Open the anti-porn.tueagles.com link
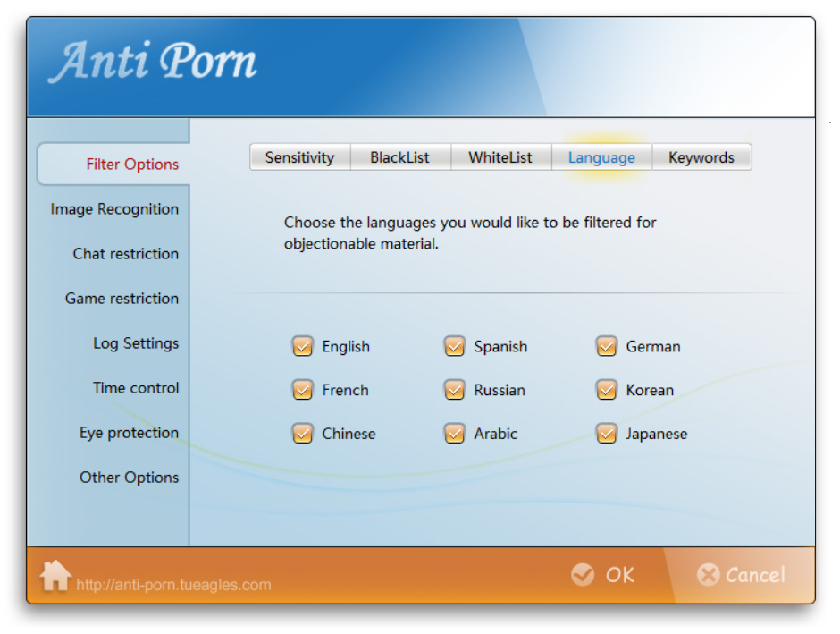 tap(173, 586)
